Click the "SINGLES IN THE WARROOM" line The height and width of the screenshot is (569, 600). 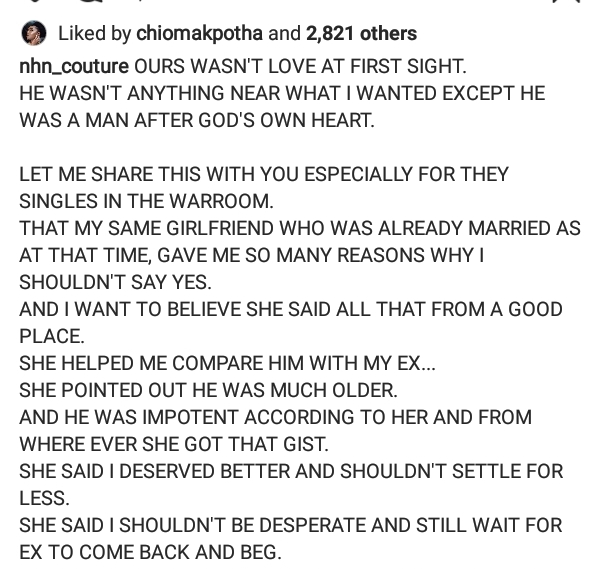(147, 201)
